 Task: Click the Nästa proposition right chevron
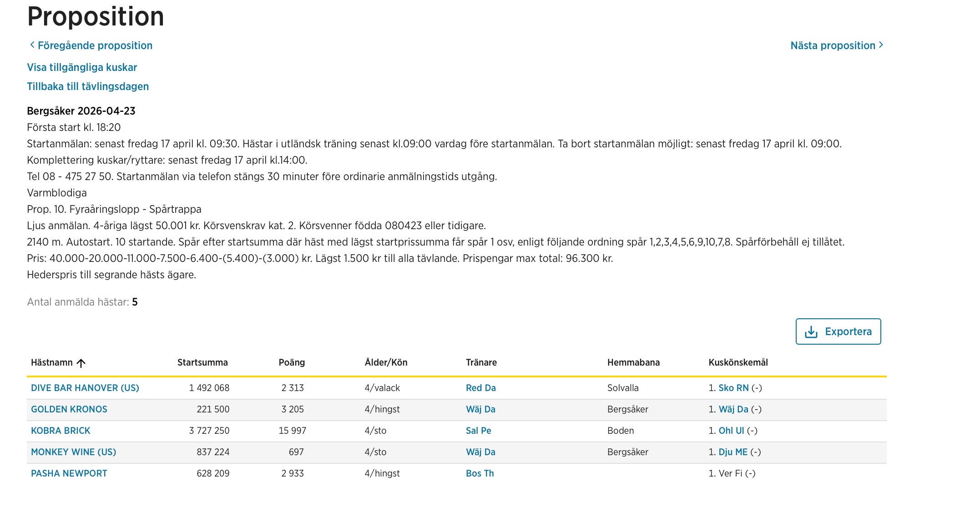[881, 45]
